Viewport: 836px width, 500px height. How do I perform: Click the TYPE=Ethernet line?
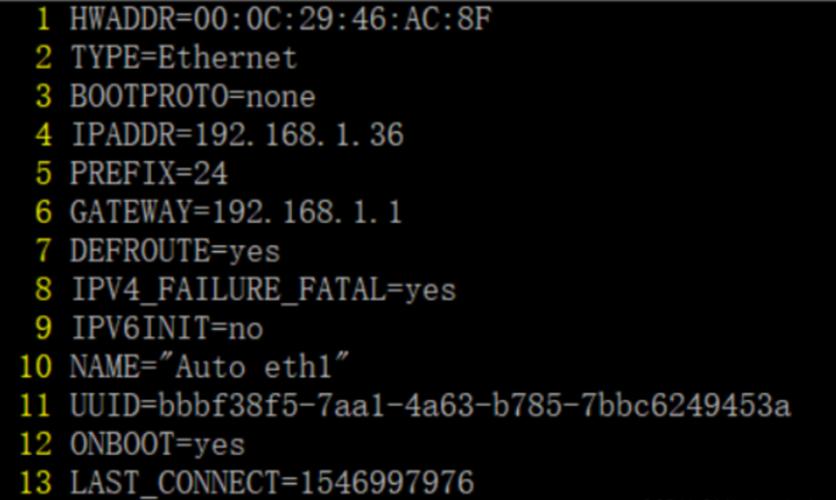coord(183,58)
